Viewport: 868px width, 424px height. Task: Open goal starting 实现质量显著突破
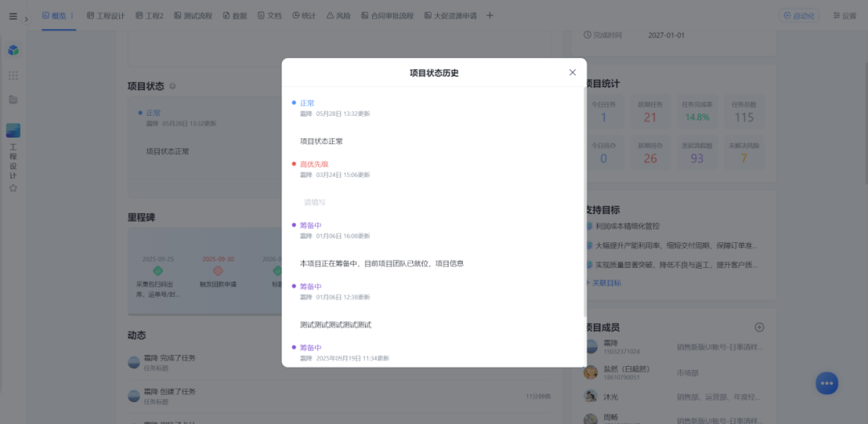point(677,265)
